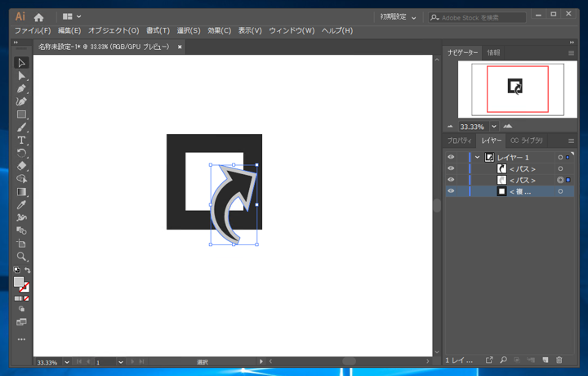Collapse the right panel dock
Viewport: 588px width, 376px height.
[x=572, y=43]
